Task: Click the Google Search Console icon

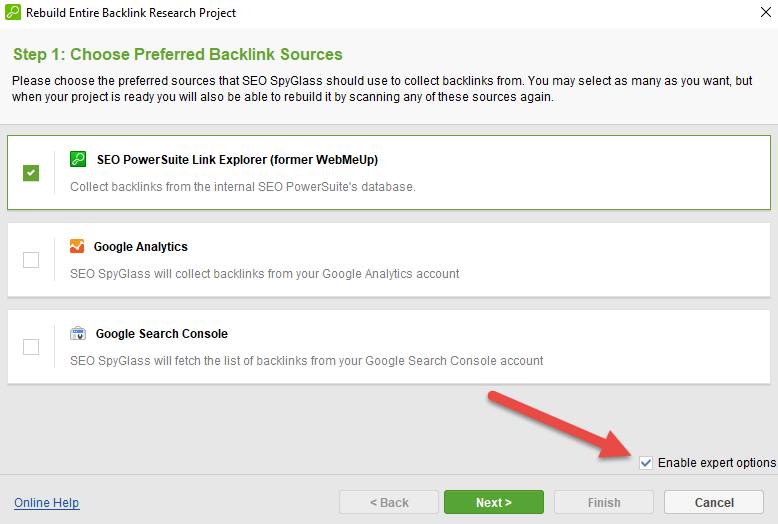Action: [x=78, y=333]
